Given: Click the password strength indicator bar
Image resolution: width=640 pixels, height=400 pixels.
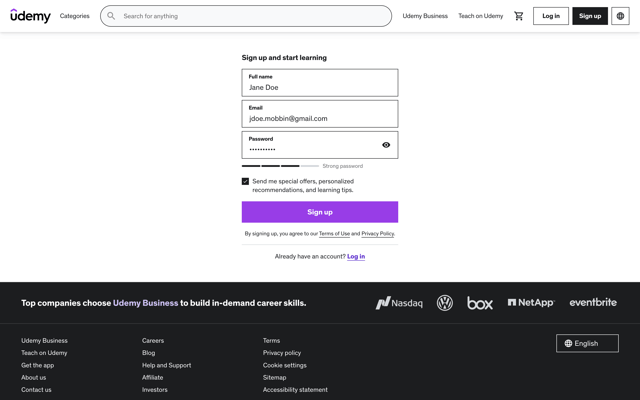Looking at the screenshot, I should pos(280,166).
